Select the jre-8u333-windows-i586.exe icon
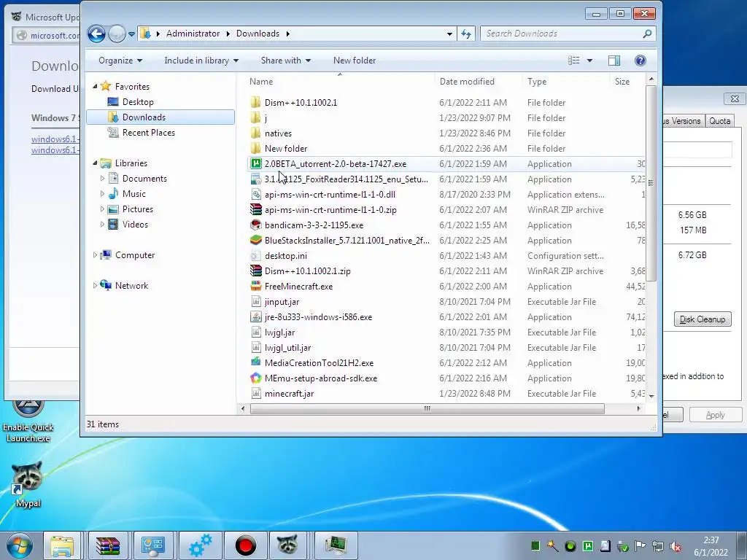This screenshot has height=560, width=747. coord(256,316)
